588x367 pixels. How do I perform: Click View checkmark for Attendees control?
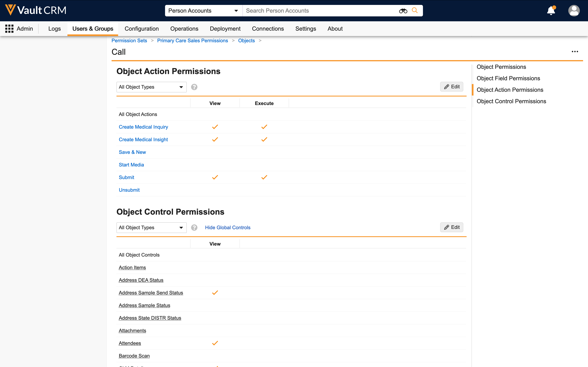click(x=215, y=343)
